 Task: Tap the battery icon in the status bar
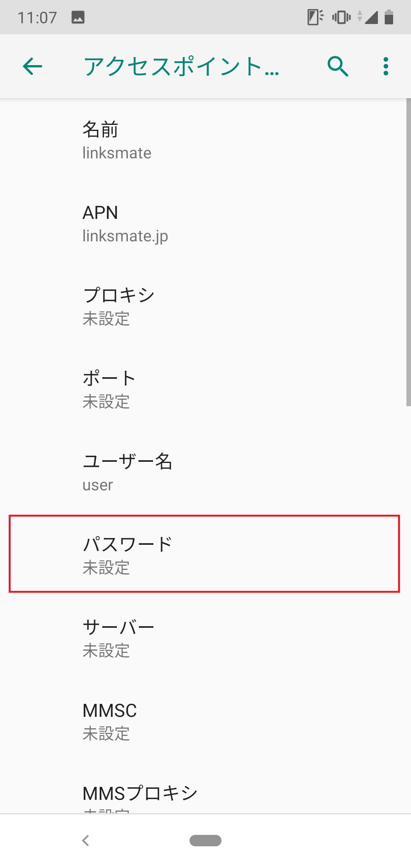click(389, 16)
